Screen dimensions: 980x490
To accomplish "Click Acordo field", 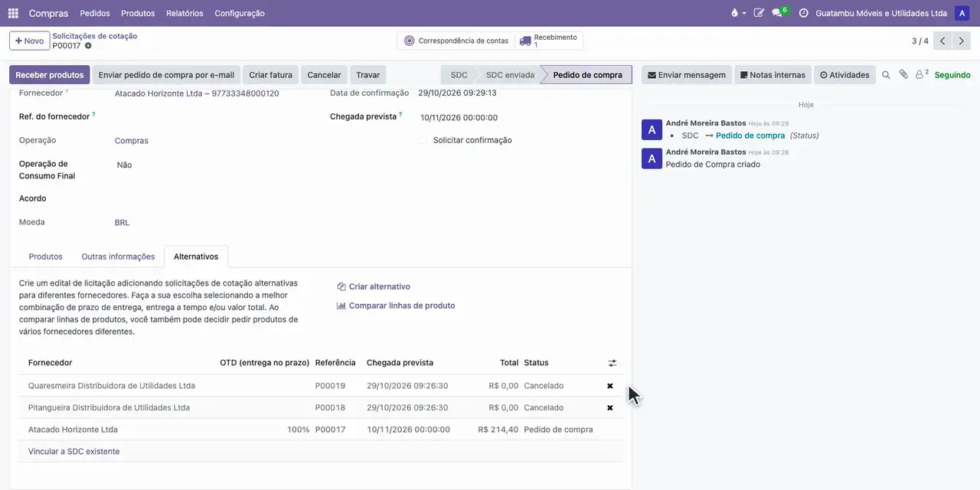I will click(x=211, y=199).
